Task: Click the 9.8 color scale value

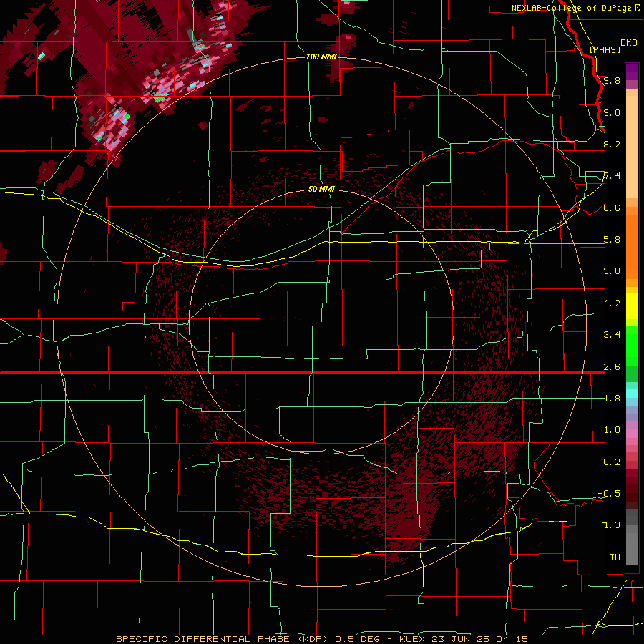Action: [612, 80]
